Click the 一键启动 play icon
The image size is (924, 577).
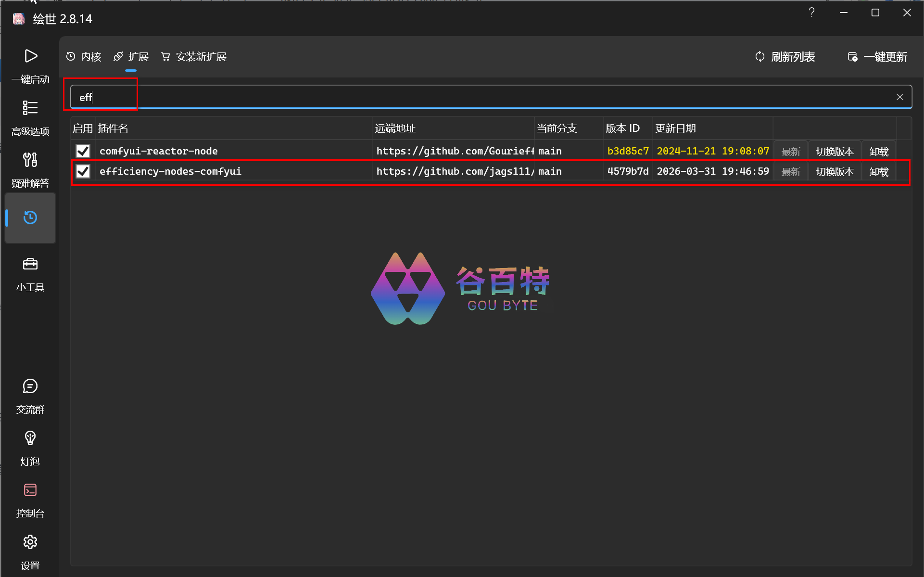click(x=30, y=57)
